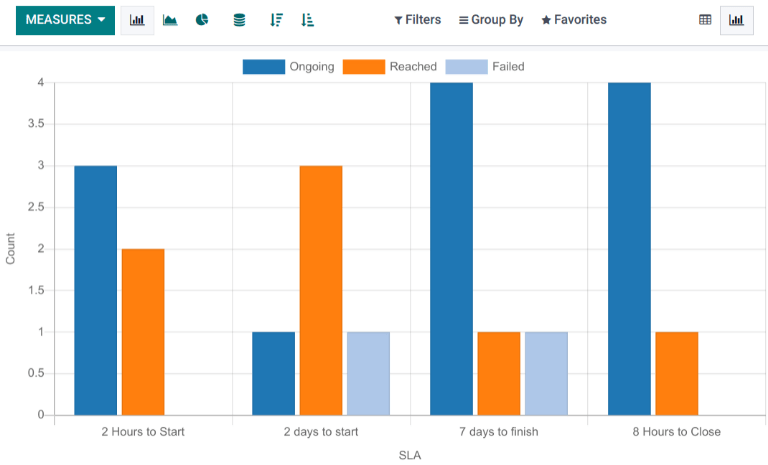This screenshot has width=768, height=465.
Task: Toggle the Reached legend color box
Action: point(364,67)
